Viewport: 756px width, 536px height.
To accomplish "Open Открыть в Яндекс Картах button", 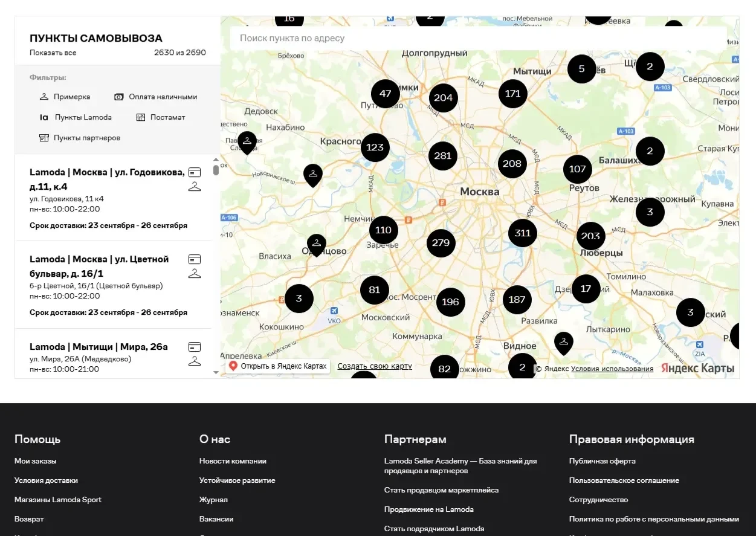I will 278,366.
